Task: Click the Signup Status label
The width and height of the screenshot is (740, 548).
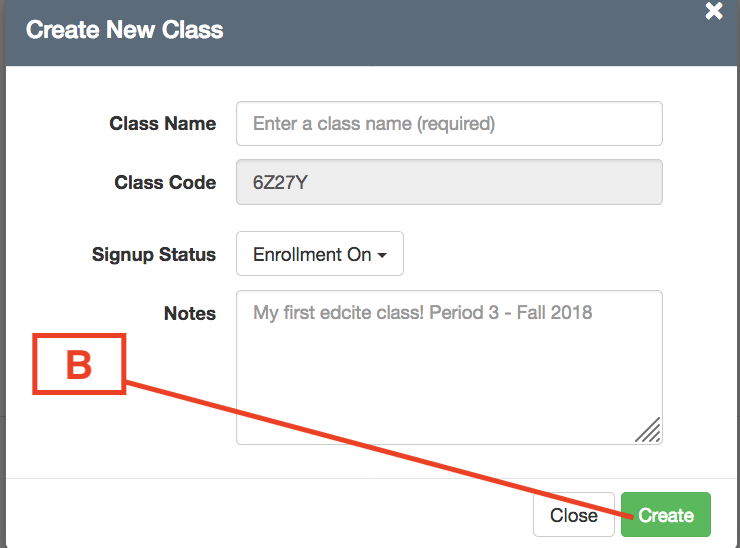Action: (x=153, y=255)
